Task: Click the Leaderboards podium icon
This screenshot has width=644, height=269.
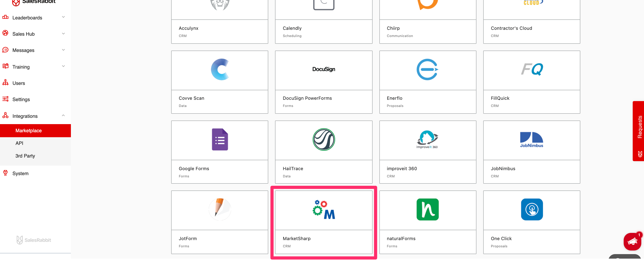Action: pyautogui.click(x=5, y=17)
